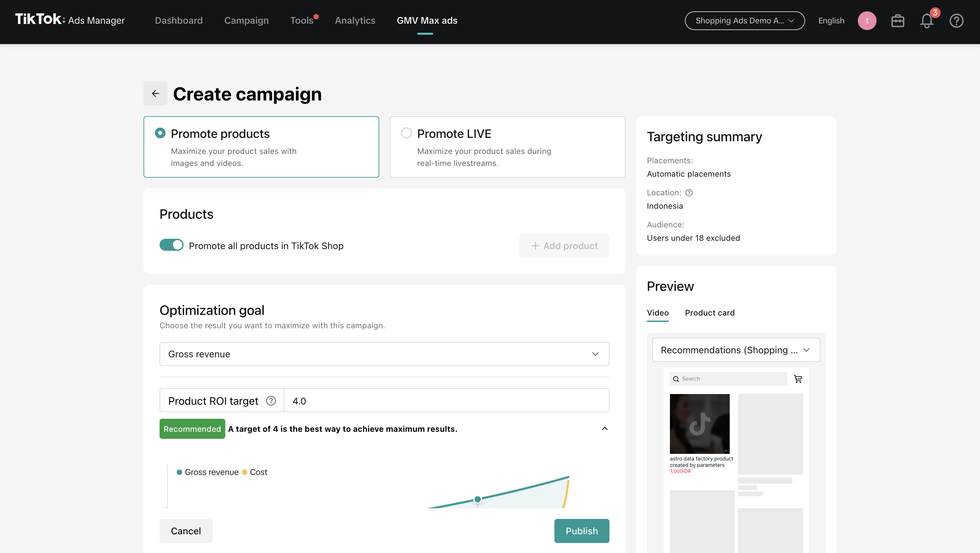Click the shopping cart icon in preview
980x553 pixels.
pos(798,379)
